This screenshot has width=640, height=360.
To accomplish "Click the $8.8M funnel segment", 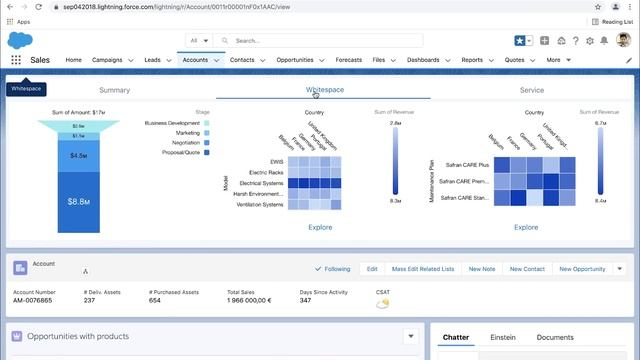I will (79, 202).
